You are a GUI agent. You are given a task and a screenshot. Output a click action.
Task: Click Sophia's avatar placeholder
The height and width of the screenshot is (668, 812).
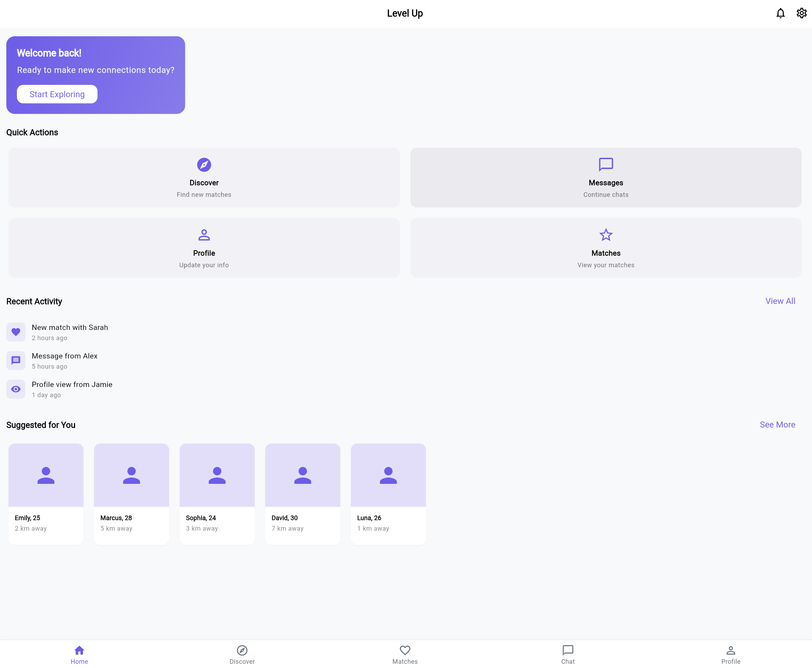point(217,475)
